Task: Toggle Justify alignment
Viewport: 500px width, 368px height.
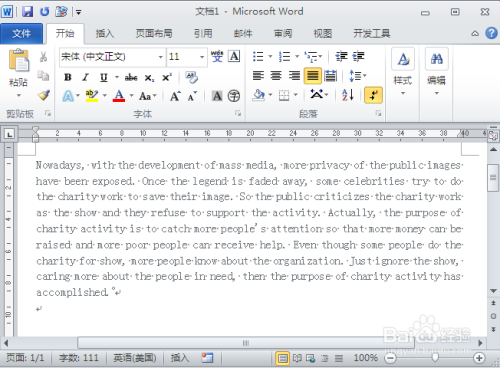Action: pos(313,76)
